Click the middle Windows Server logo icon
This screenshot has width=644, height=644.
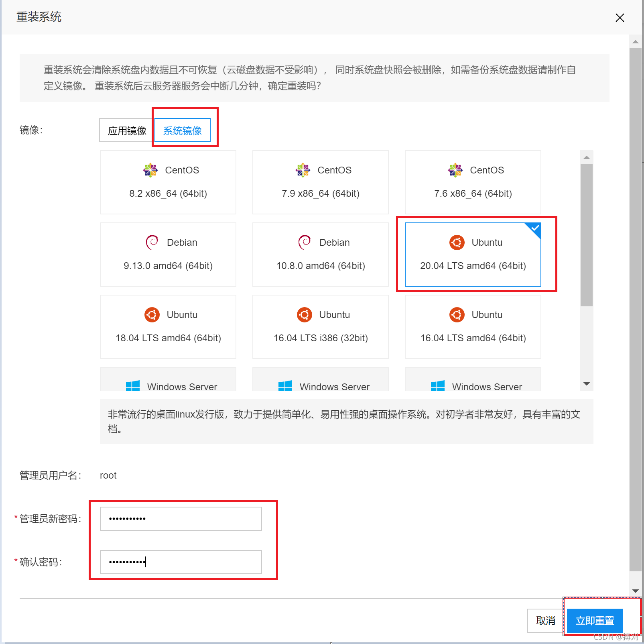(285, 386)
